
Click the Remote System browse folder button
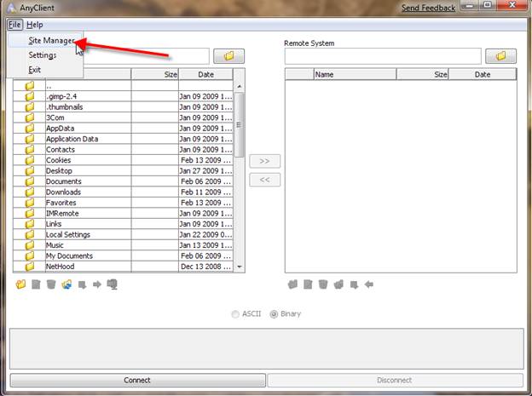[x=500, y=56]
